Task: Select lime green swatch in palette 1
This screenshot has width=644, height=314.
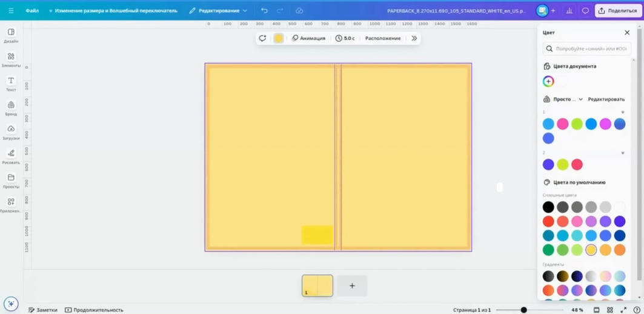Action: pos(577,124)
